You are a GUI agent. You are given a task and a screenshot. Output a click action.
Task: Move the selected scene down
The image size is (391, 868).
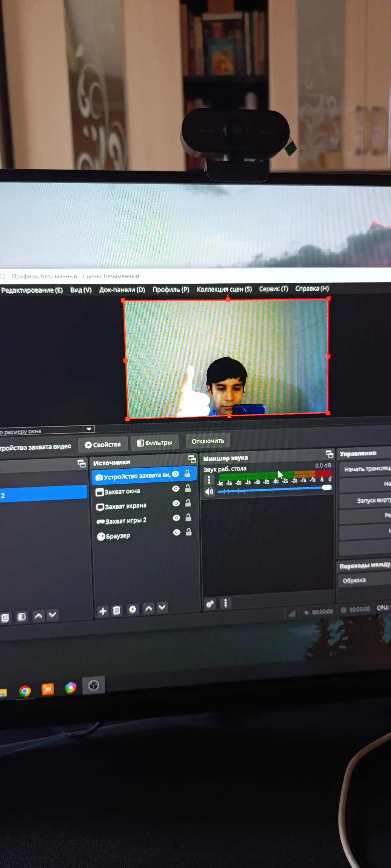[x=52, y=615]
